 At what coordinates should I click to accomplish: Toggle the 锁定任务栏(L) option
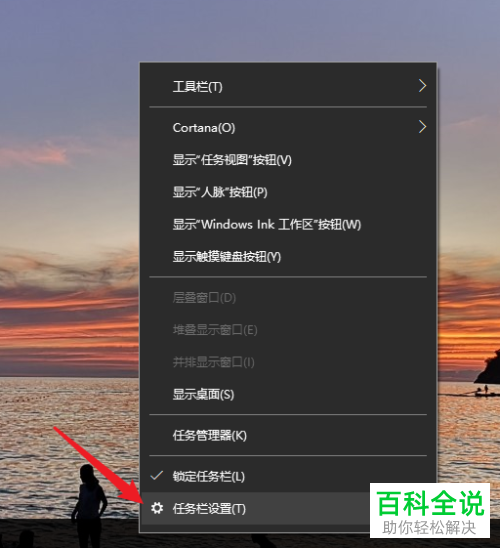tap(288, 476)
